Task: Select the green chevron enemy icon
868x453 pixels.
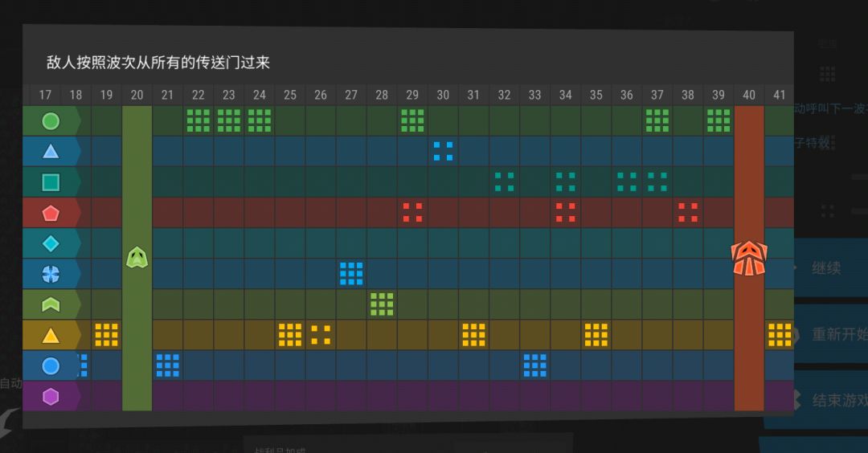Action: (51, 304)
